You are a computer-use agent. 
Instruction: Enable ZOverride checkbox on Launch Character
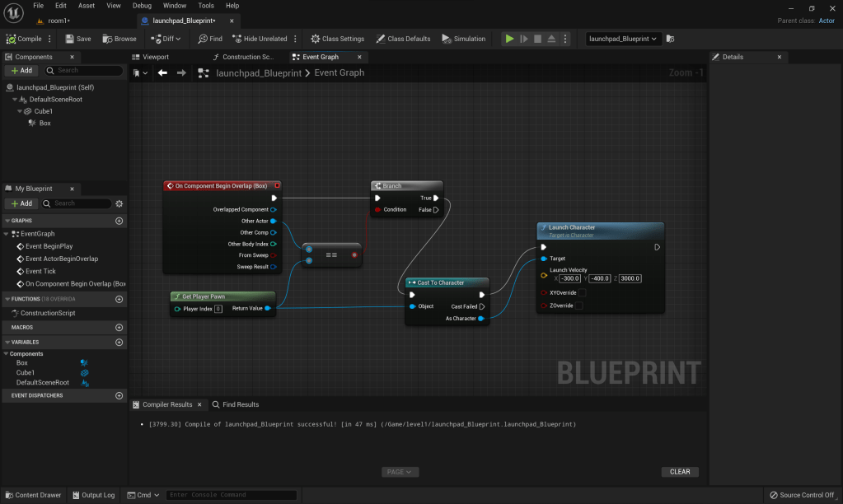578,306
